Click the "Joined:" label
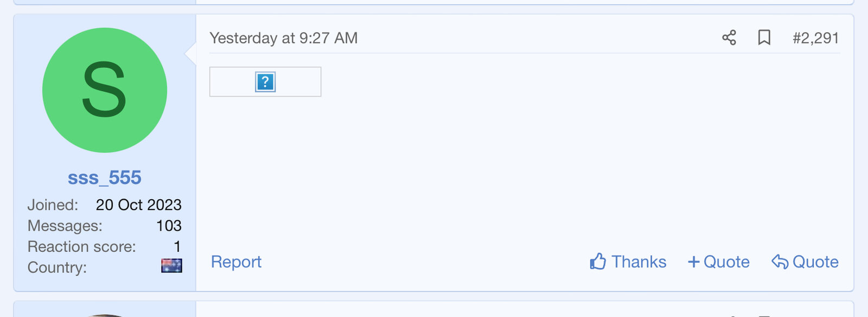This screenshot has width=868, height=317. pos(53,205)
